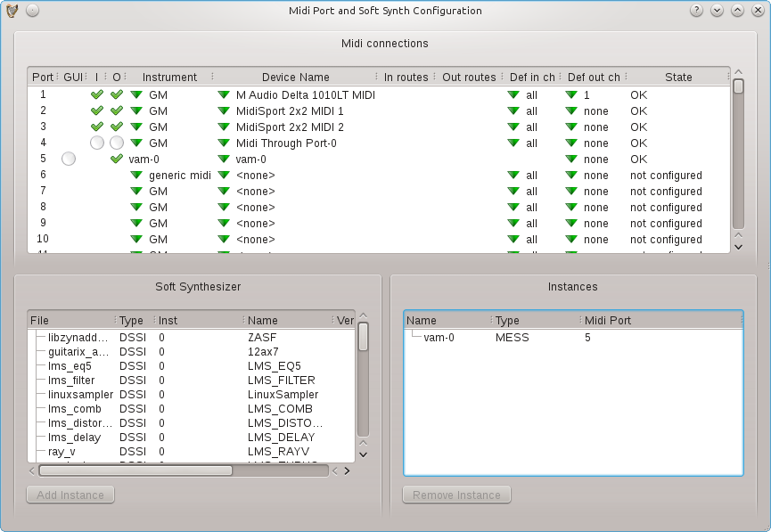Open Def out ch dropdown for port 1

(x=571, y=94)
